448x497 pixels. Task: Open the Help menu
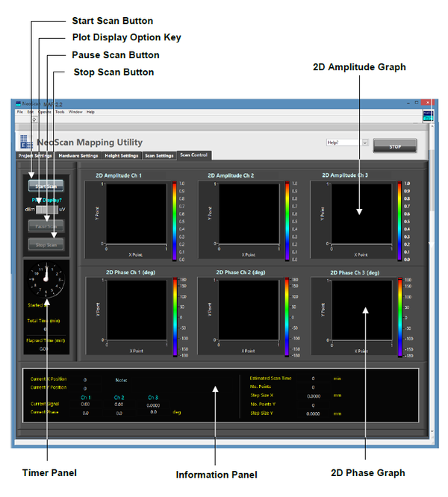tap(90, 112)
